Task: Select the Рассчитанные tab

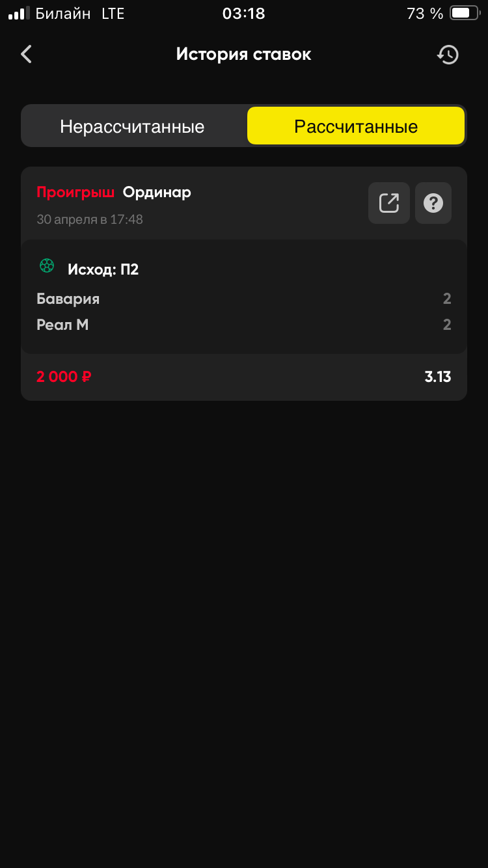Action: tap(356, 126)
